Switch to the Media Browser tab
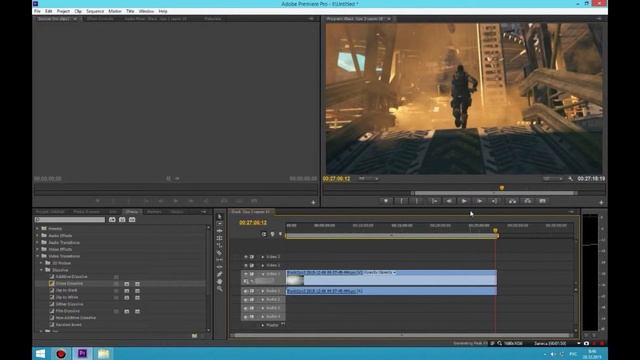The width and height of the screenshot is (640, 360). pyautogui.click(x=87, y=212)
